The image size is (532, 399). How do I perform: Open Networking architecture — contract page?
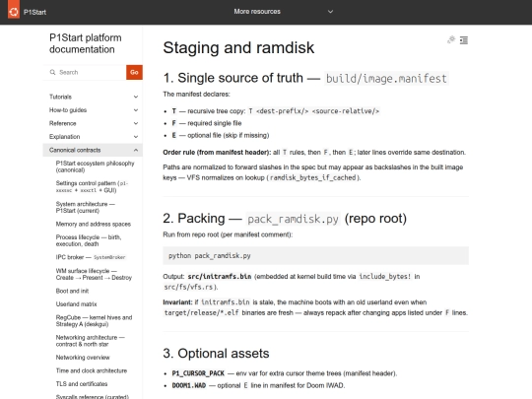91,341
